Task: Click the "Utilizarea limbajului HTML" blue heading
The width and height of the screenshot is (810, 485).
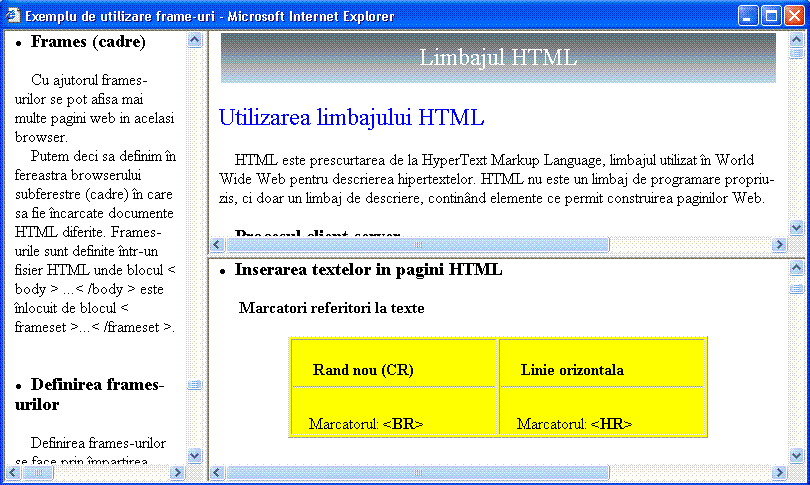Action: [351, 118]
